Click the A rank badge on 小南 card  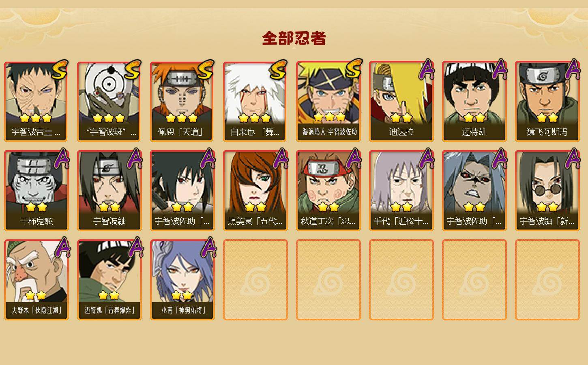(x=208, y=247)
